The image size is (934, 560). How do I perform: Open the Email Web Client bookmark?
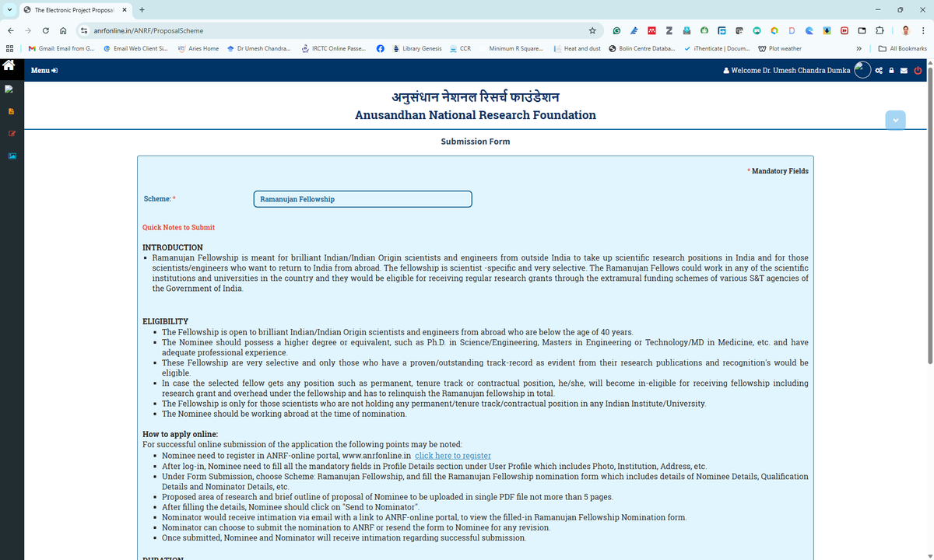coord(135,48)
